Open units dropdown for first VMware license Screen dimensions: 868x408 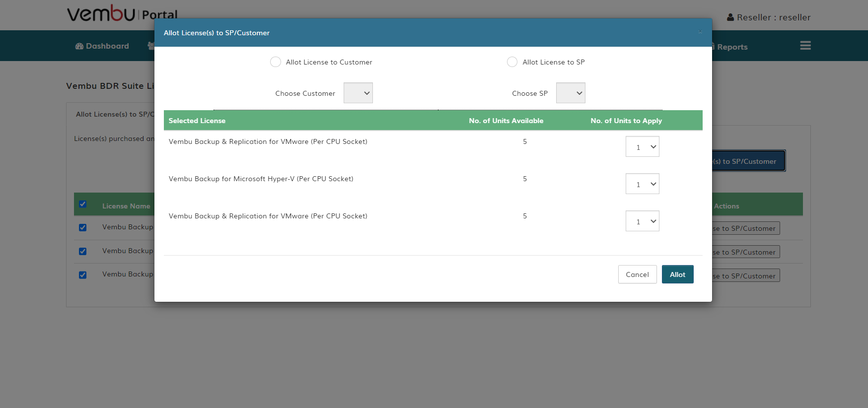click(642, 147)
